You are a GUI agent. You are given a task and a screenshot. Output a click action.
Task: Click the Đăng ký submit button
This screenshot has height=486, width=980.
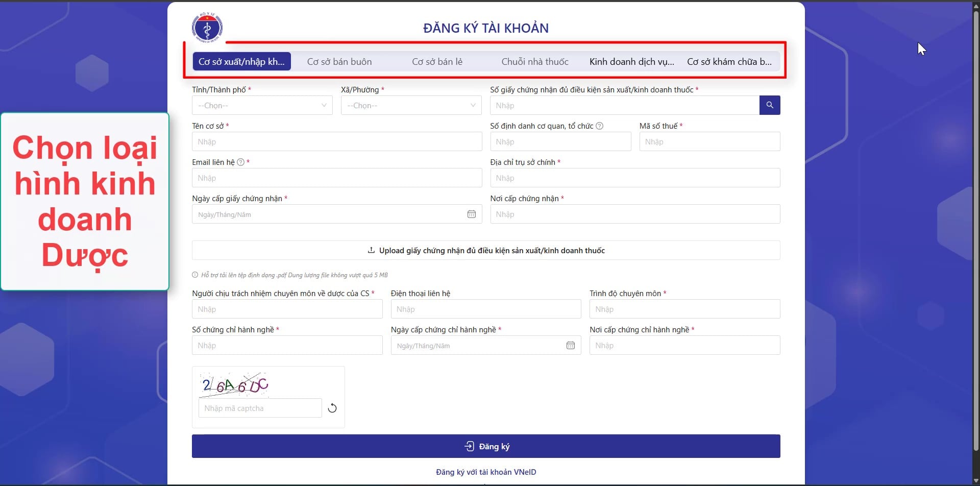pos(486,446)
